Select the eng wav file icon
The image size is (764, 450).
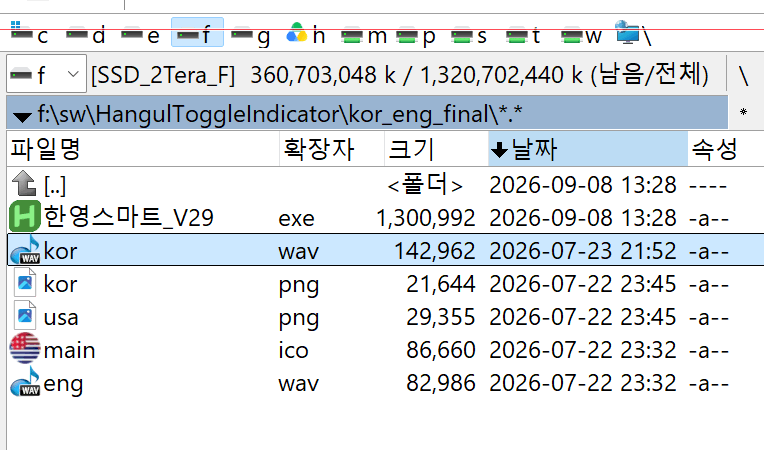point(25,382)
